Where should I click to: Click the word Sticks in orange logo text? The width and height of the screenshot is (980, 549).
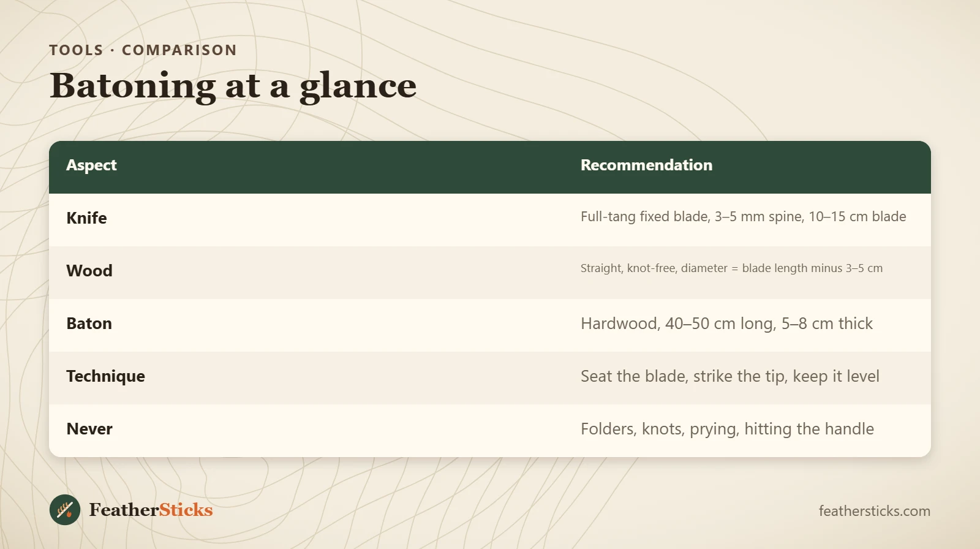pyautogui.click(x=186, y=510)
